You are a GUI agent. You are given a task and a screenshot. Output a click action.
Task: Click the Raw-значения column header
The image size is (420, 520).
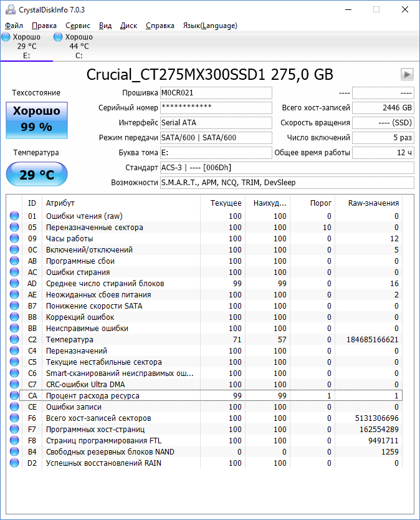369,203
